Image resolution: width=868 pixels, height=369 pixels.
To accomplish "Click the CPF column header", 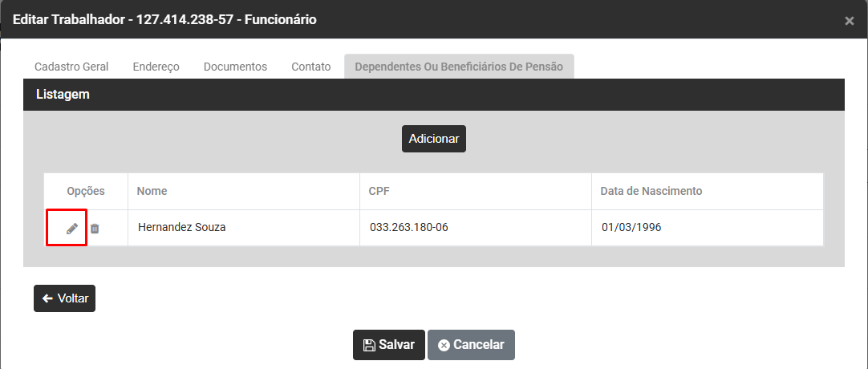I will pos(379,191).
